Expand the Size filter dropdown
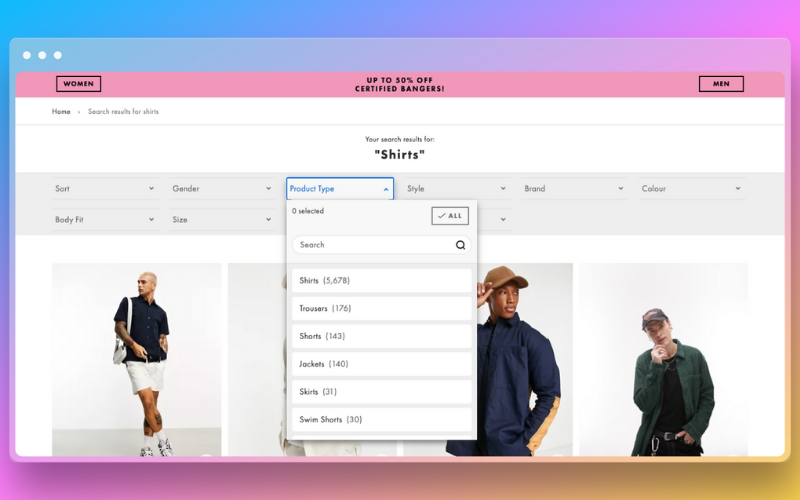This screenshot has height=500, width=800. tap(222, 219)
